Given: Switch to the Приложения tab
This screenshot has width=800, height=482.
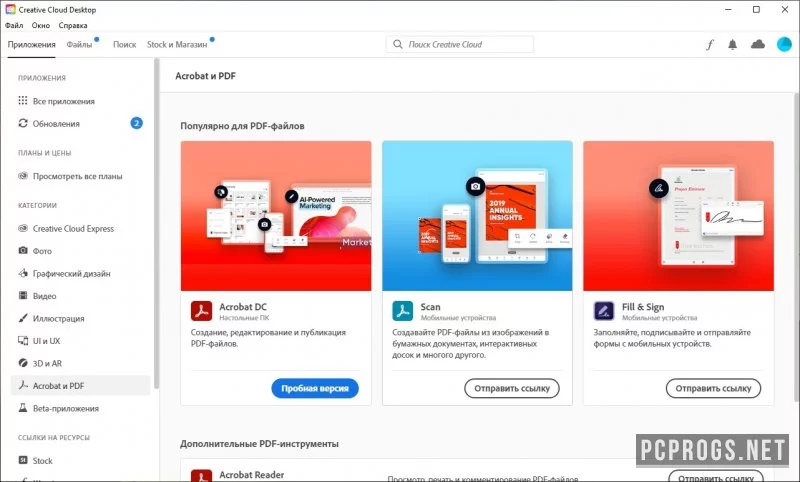Looking at the screenshot, I should coord(32,44).
